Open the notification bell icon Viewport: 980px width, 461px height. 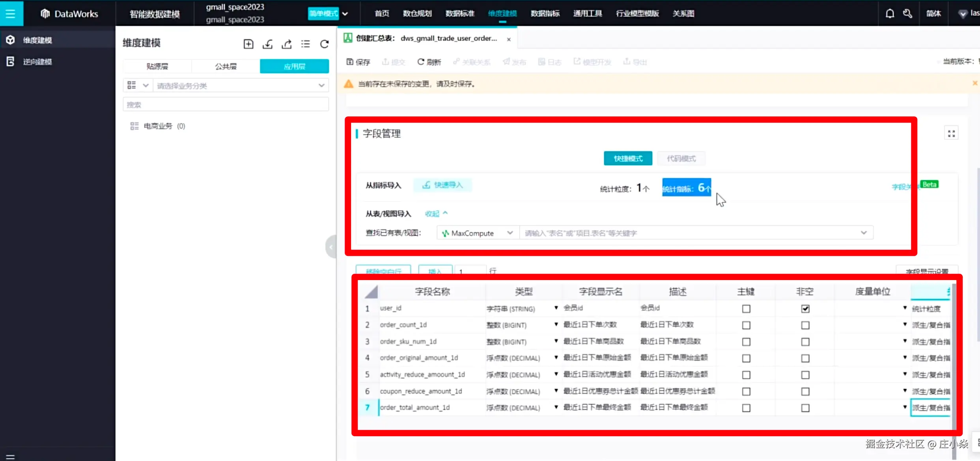(x=890, y=14)
